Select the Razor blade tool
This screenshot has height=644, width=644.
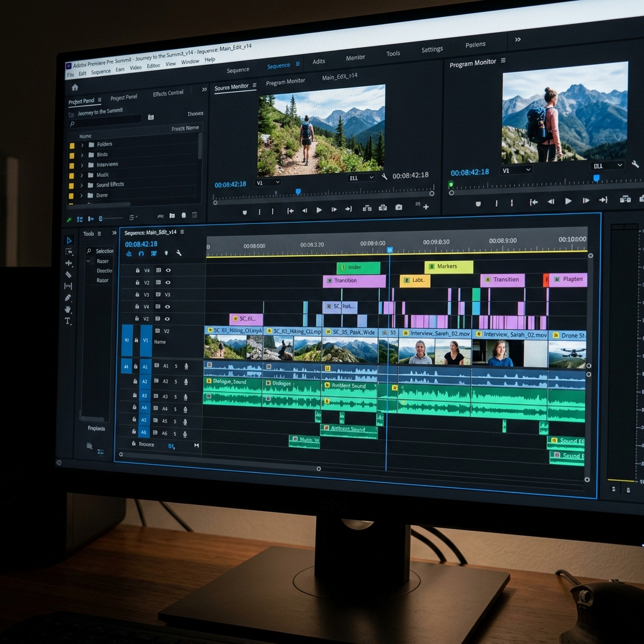(69, 275)
